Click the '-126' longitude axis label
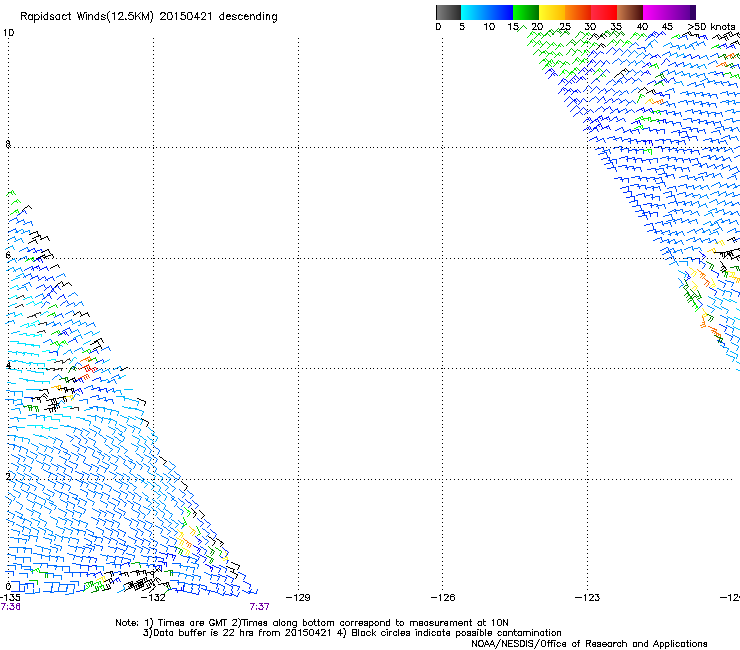This screenshot has height=650, width=740. pyautogui.click(x=443, y=598)
